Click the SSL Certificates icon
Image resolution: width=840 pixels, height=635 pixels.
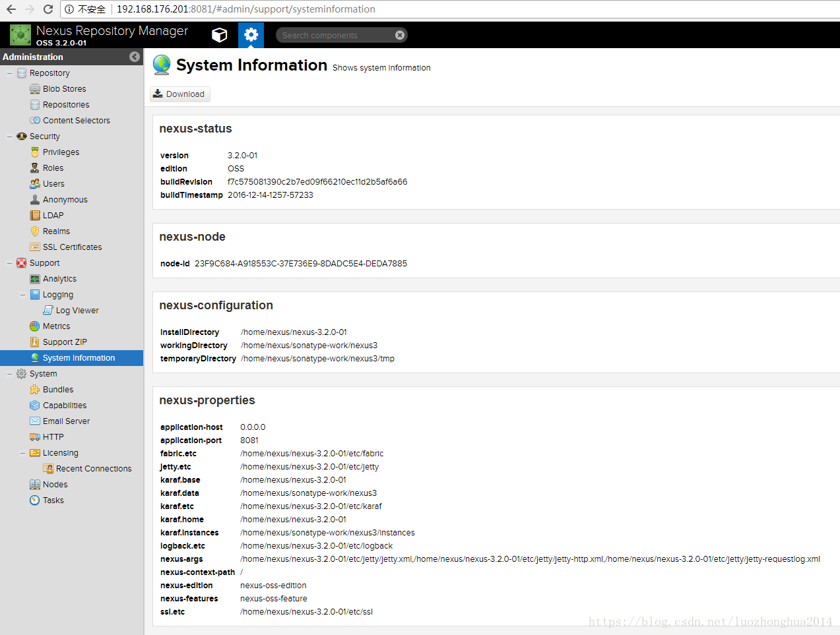pos(35,247)
